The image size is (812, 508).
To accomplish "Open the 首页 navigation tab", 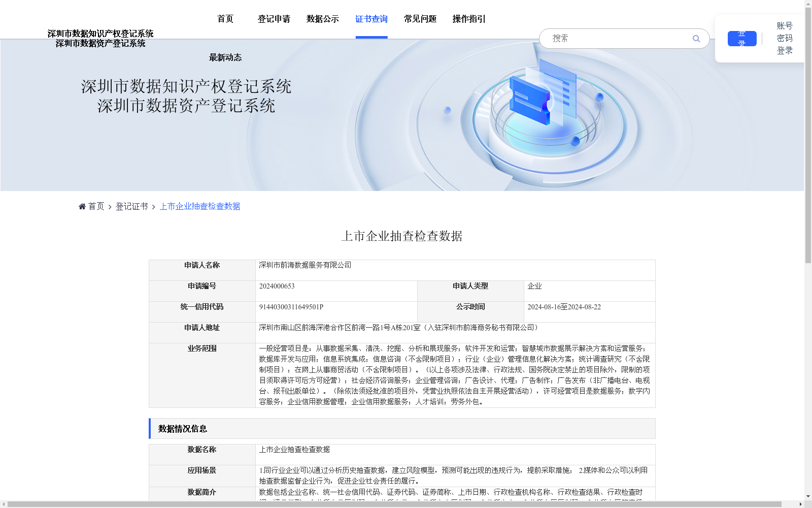I will coord(225,19).
